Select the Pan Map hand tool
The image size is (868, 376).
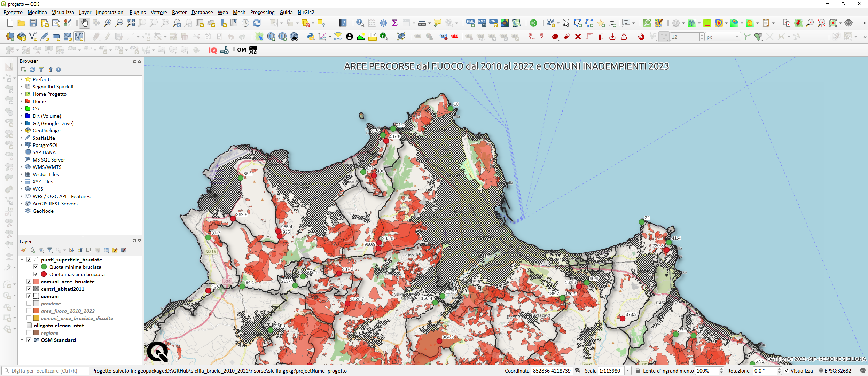click(84, 23)
